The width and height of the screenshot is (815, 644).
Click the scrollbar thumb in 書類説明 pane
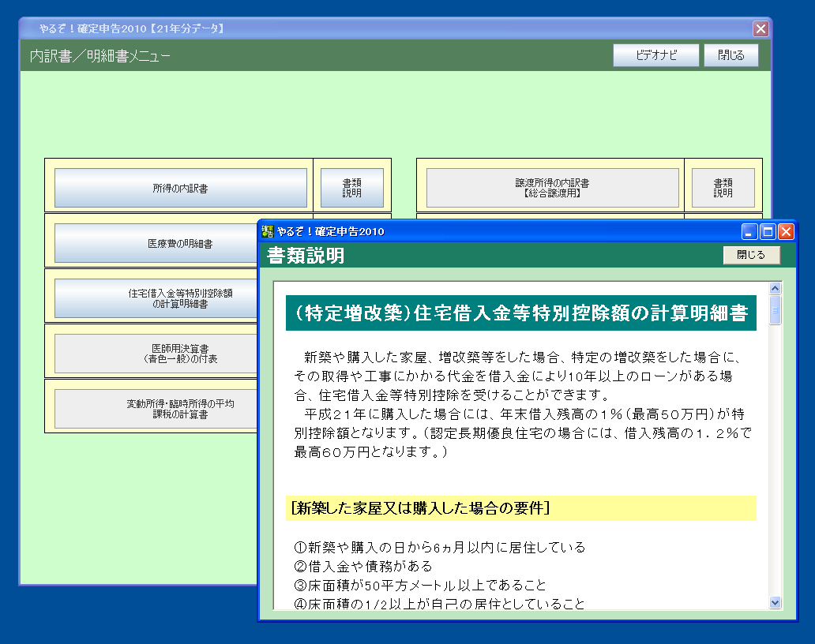tap(775, 310)
